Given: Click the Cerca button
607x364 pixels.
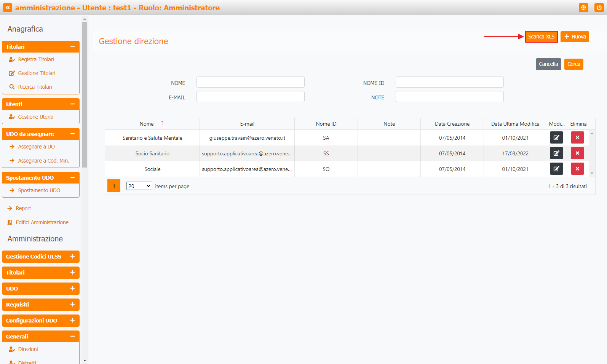Looking at the screenshot, I should (x=573, y=64).
